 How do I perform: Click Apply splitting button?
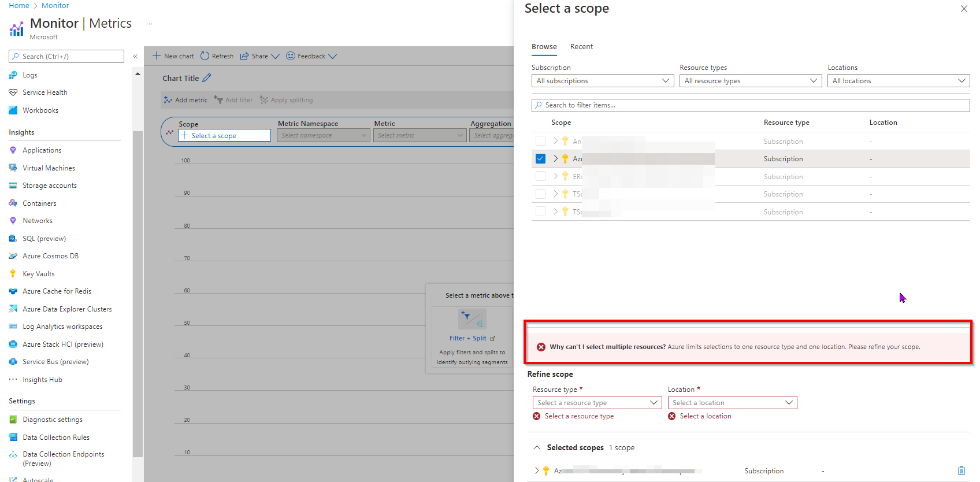286,100
